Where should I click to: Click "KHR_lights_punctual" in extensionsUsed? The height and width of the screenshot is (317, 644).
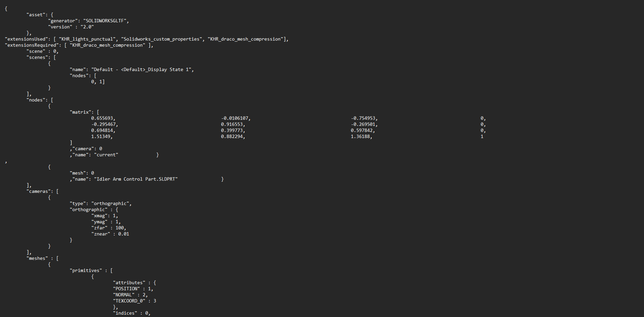[87, 39]
